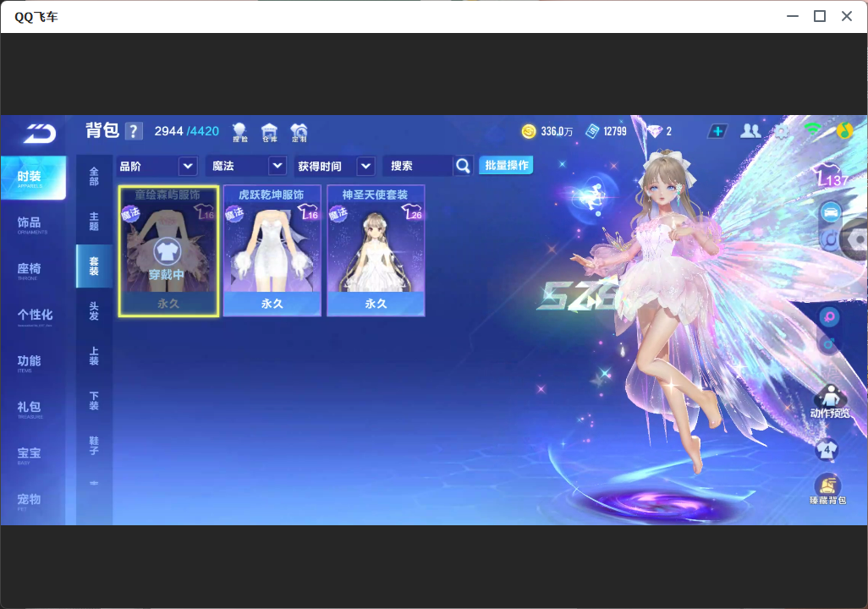Click the 魔法 badge on 神圣天使套装
This screenshot has height=609, width=868.
click(x=338, y=214)
